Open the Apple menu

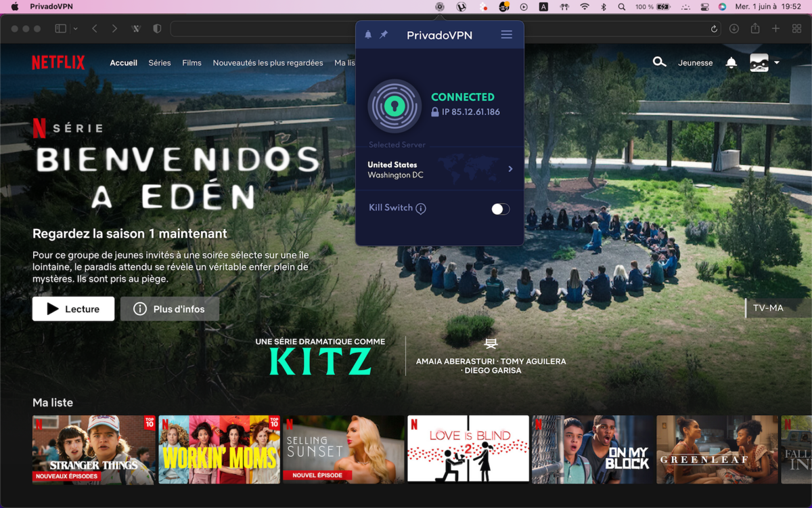(15, 7)
